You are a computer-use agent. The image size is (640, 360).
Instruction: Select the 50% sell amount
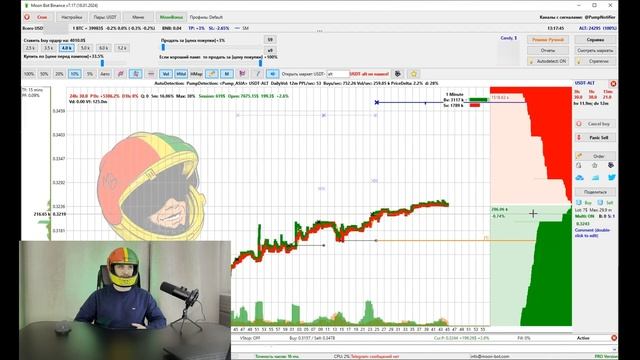click(44, 74)
